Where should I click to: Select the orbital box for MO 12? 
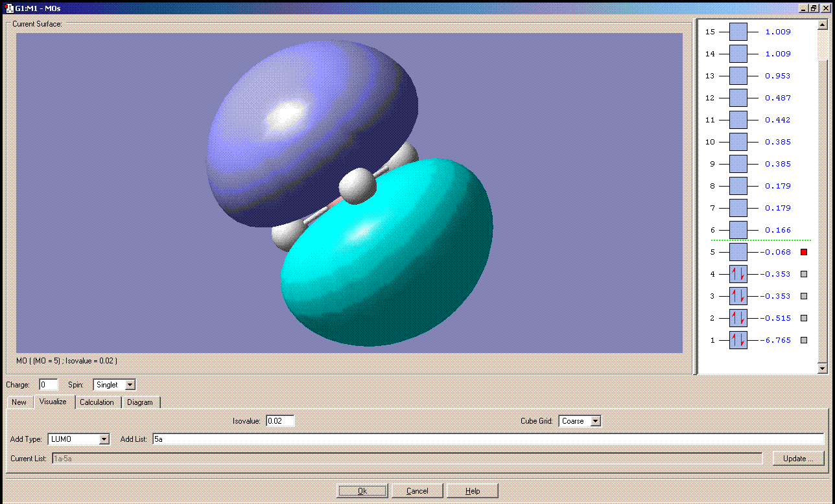coord(738,98)
